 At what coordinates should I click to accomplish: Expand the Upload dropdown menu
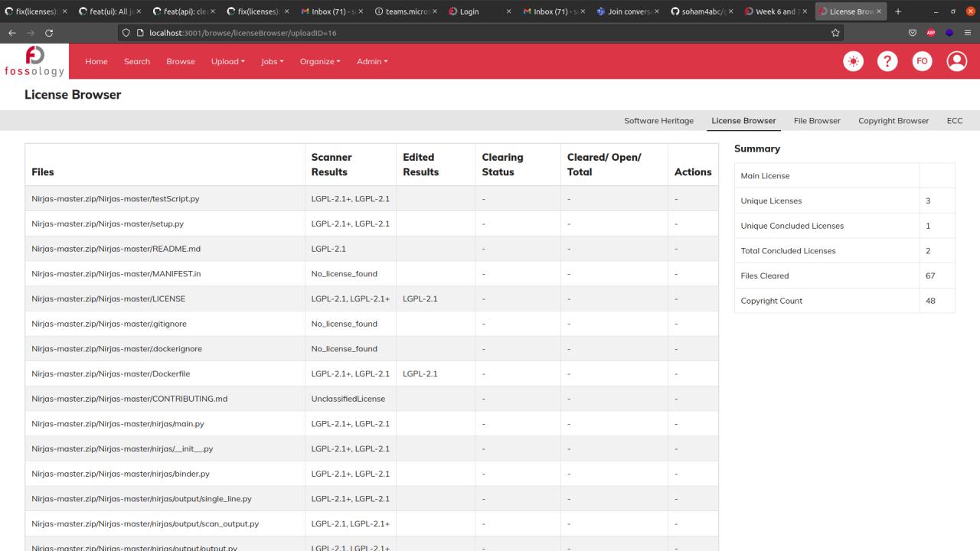coord(228,61)
